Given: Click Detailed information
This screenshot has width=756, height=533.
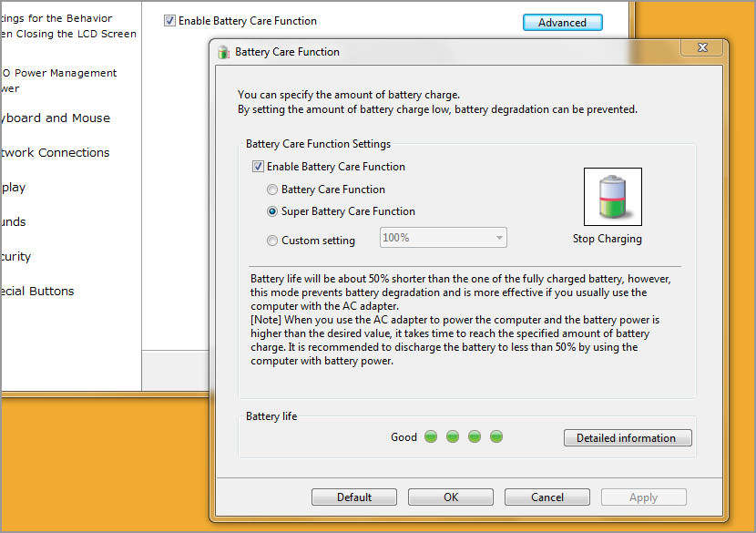Looking at the screenshot, I should tap(627, 438).
